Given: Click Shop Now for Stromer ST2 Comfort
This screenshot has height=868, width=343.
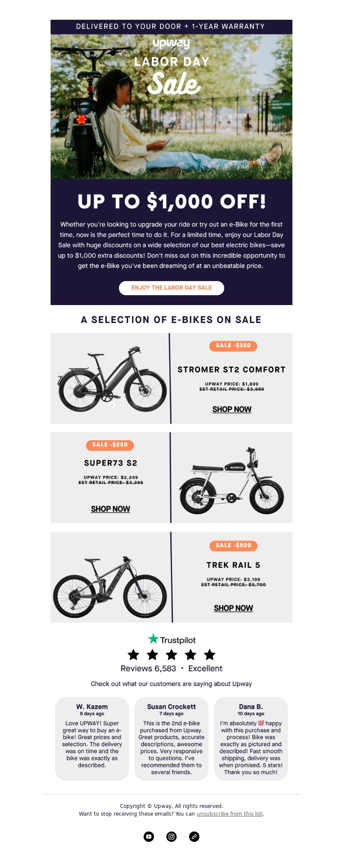Looking at the screenshot, I should tap(232, 409).
